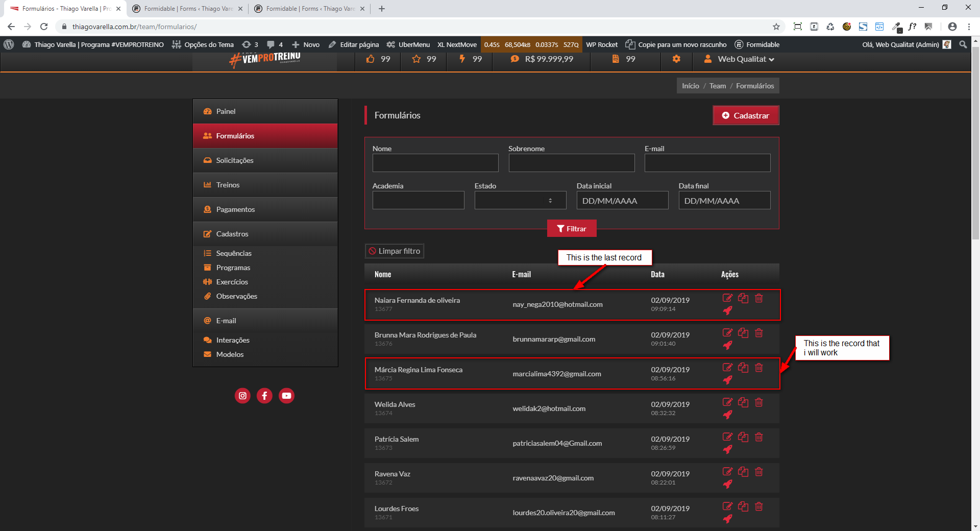
Task: Click the settings gear in header
Action: pyautogui.click(x=676, y=59)
